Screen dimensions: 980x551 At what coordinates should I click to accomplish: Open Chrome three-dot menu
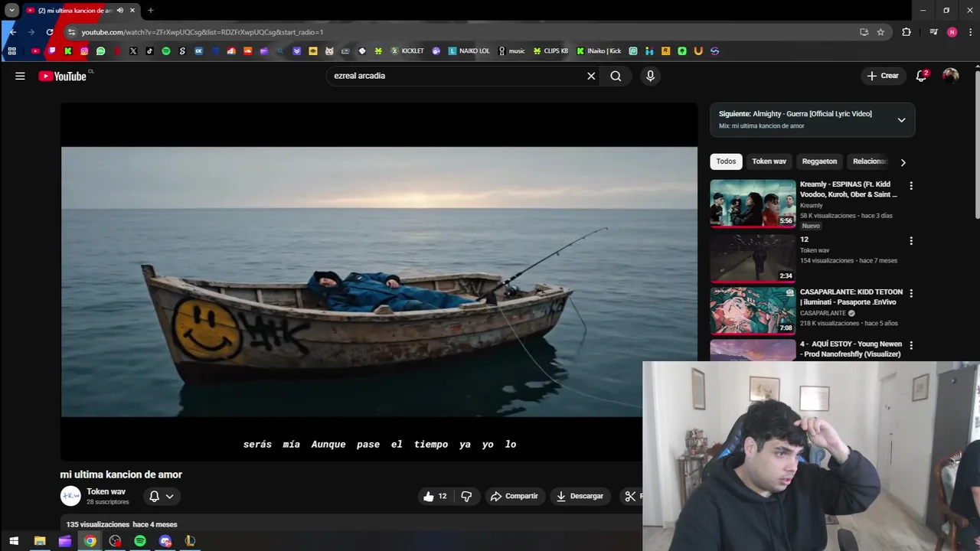tap(971, 32)
